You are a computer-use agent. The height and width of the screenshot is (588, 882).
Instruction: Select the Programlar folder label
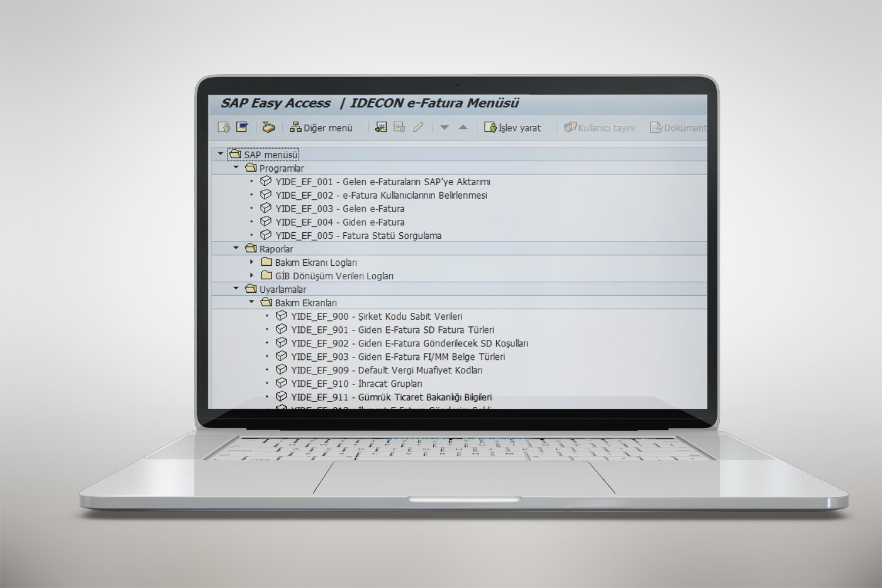click(282, 168)
